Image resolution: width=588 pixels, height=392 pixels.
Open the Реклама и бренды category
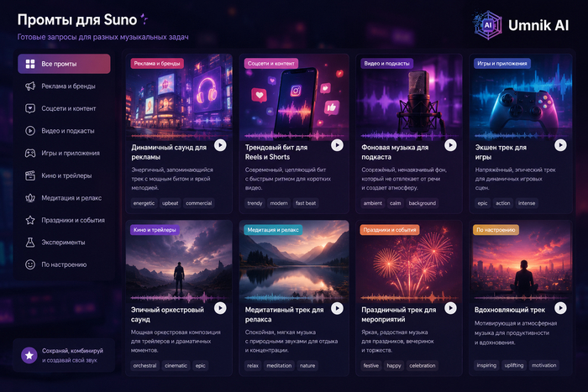tap(64, 86)
